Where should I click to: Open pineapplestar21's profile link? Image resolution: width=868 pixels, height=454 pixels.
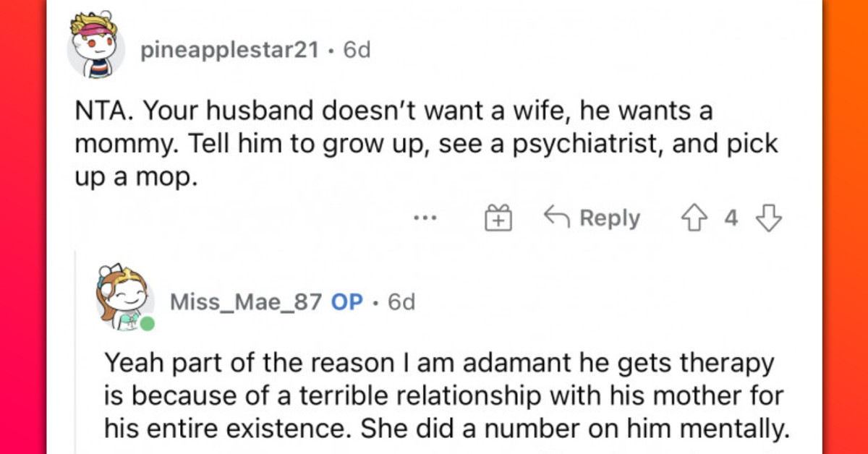[230, 49]
